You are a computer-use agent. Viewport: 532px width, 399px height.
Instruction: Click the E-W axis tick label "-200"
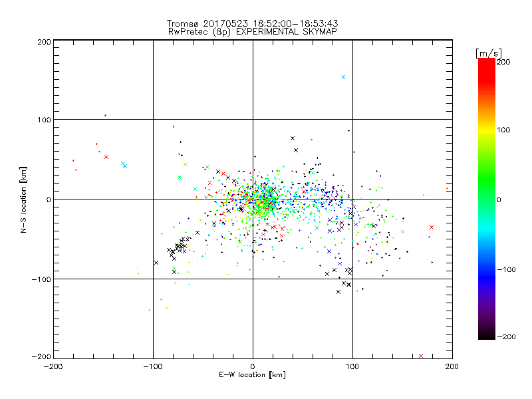[53, 366]
